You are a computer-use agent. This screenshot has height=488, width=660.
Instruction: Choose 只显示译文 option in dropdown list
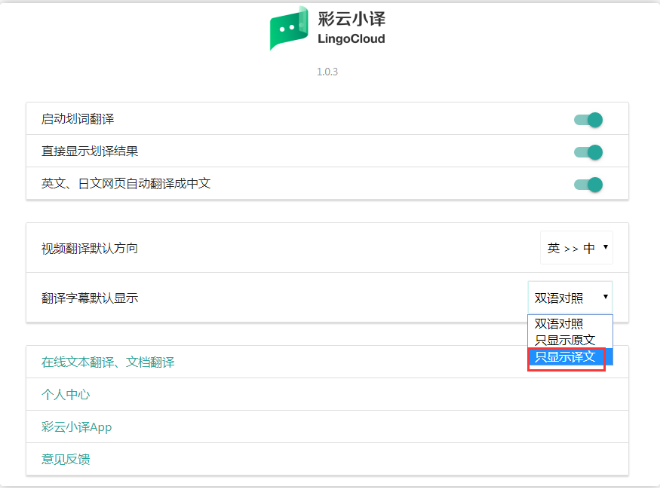coord(570,357)
